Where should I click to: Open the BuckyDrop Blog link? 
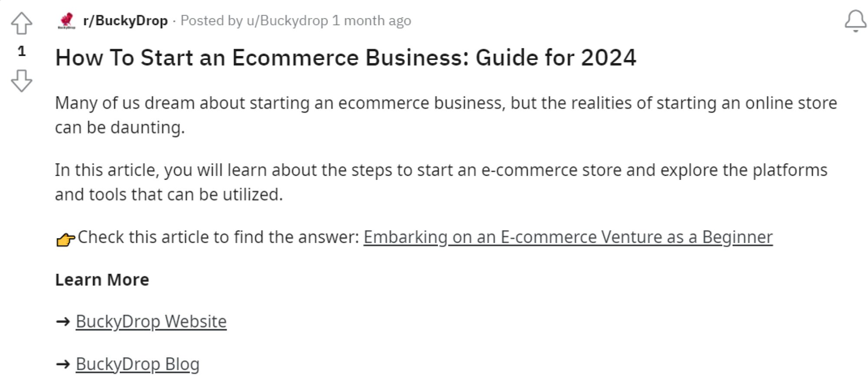point(138,364)
